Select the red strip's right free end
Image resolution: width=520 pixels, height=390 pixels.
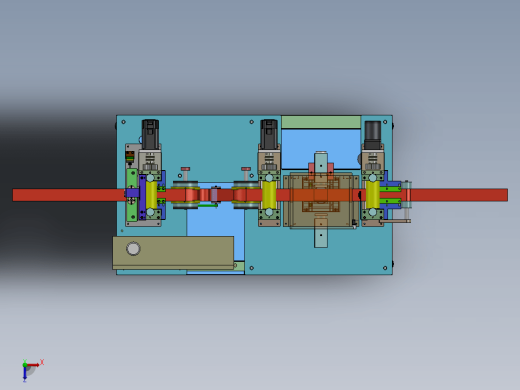[459, 195]
